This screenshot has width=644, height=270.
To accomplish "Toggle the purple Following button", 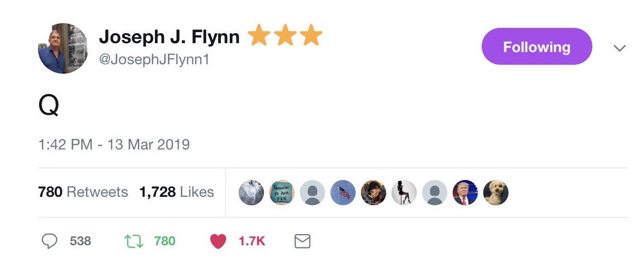I will (x=536, y=47).
